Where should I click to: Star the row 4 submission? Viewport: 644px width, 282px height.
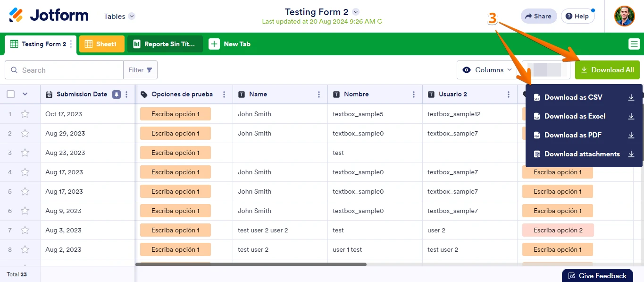click(x=25, y=172)
